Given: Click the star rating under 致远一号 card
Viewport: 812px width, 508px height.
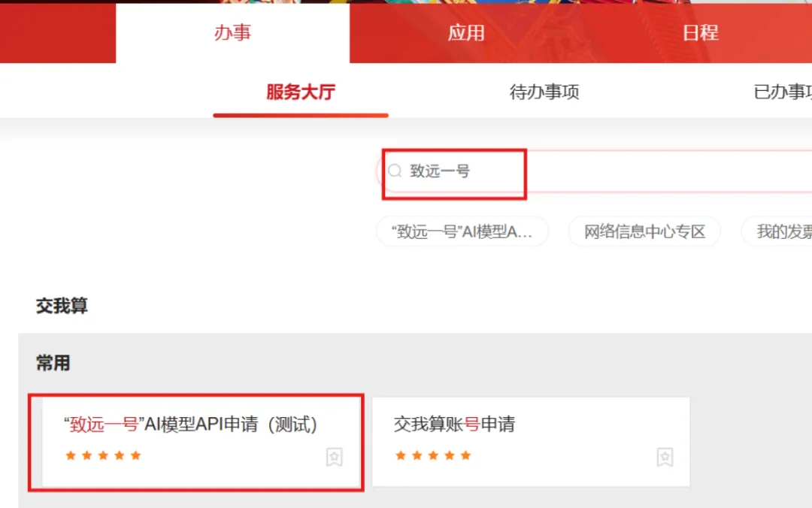Looking at the screenshot, I should coord(103,455).
